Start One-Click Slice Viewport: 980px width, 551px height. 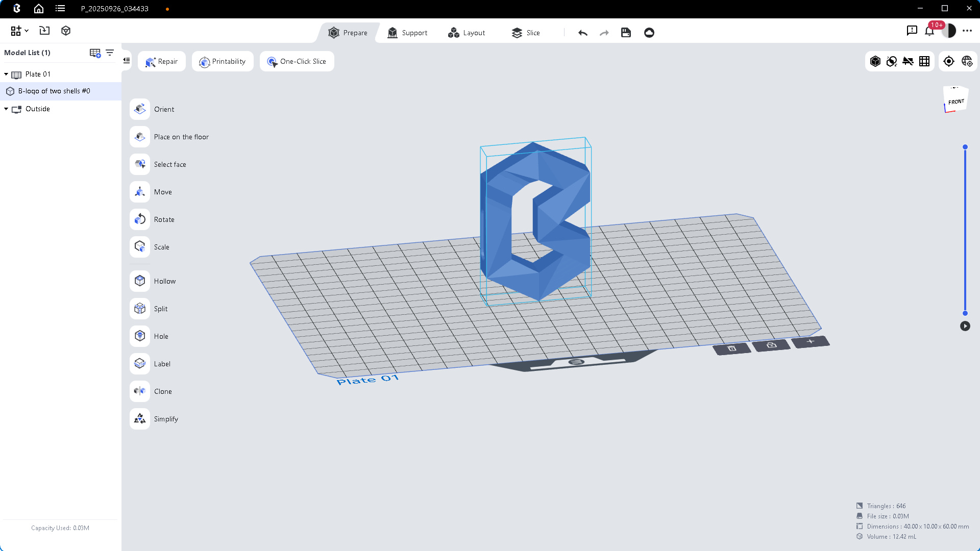pos(297,61)
